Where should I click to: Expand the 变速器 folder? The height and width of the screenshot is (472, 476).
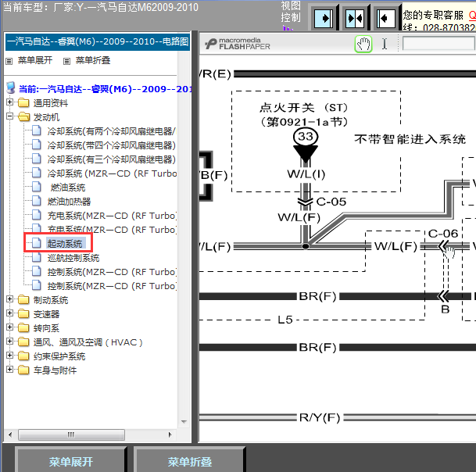pyautogui.click(x=9, y=313)
